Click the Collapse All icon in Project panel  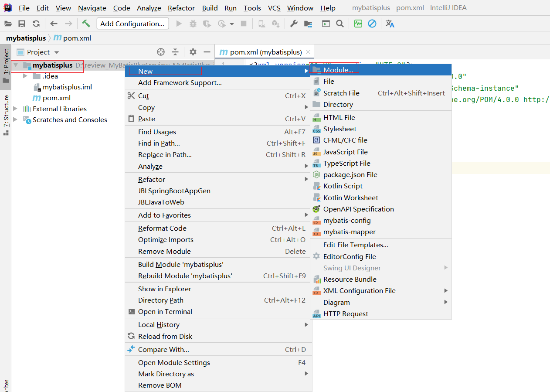point(175,52)
